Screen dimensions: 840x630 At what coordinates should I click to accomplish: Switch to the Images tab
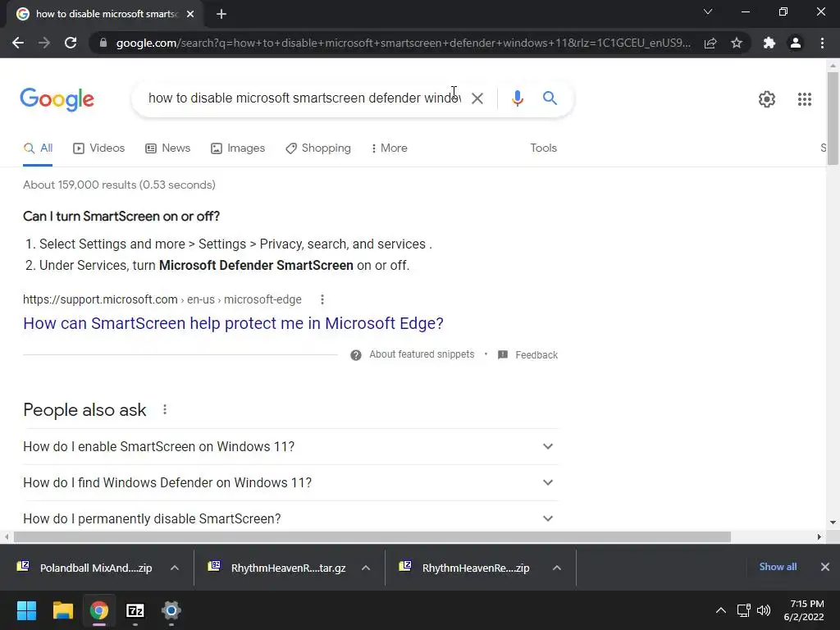238,148
